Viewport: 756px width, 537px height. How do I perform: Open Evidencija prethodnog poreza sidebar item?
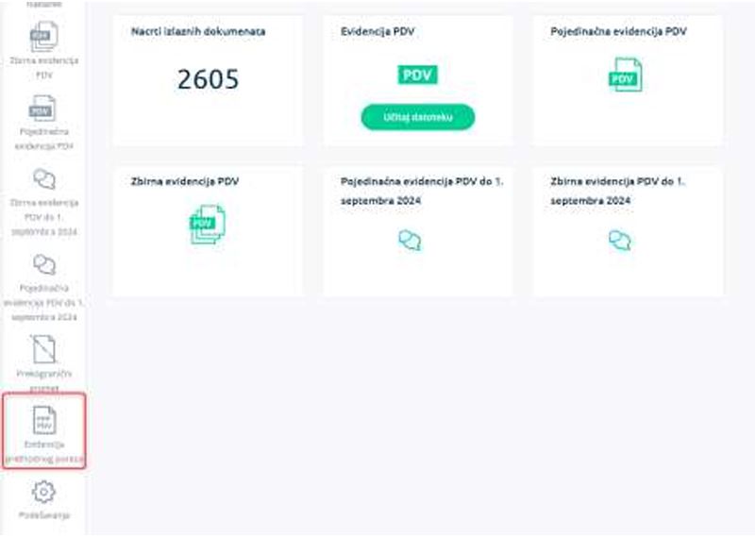[x=43, y=430]
